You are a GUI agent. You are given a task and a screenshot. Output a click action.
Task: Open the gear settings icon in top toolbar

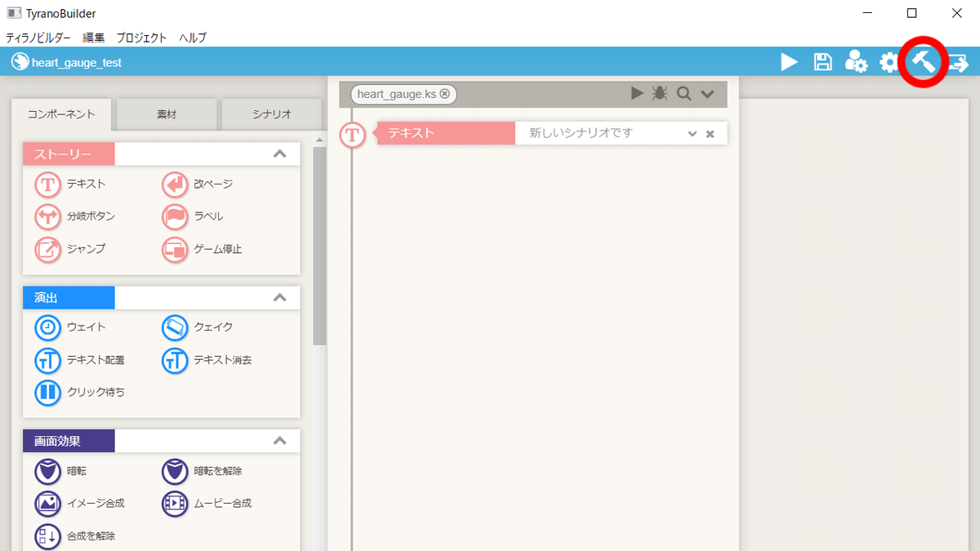(889, 62)
